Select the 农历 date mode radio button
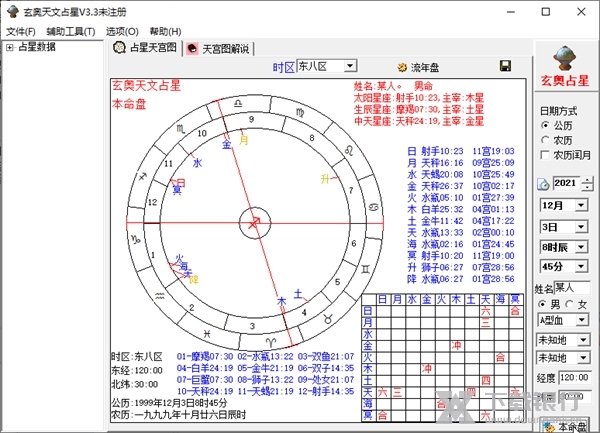The height and width of the screenshot is (433, 600). 545,140
